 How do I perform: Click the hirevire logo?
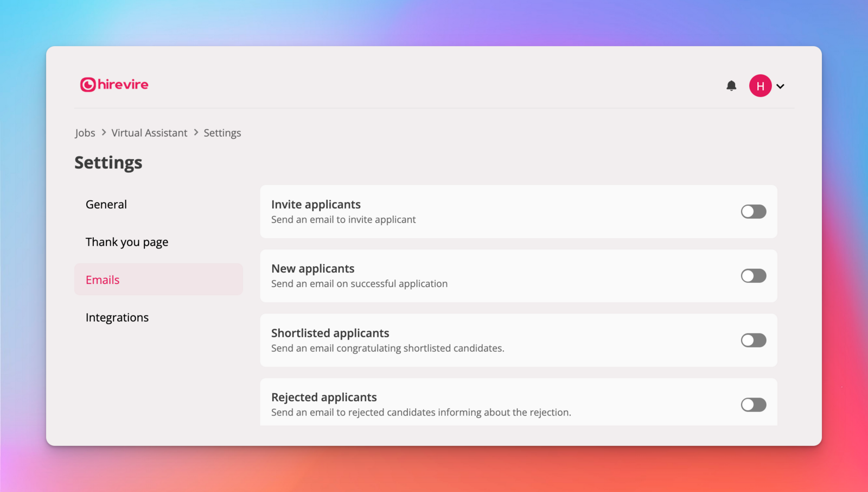(114, 85)
